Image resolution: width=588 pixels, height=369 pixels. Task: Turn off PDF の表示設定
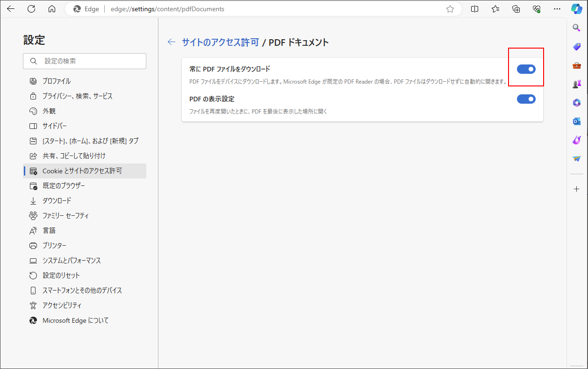pyautogui.click(x=526, y=99)
